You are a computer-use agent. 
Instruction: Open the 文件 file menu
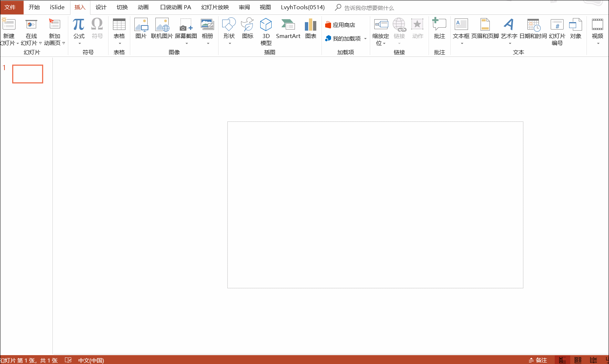(10, 7)
